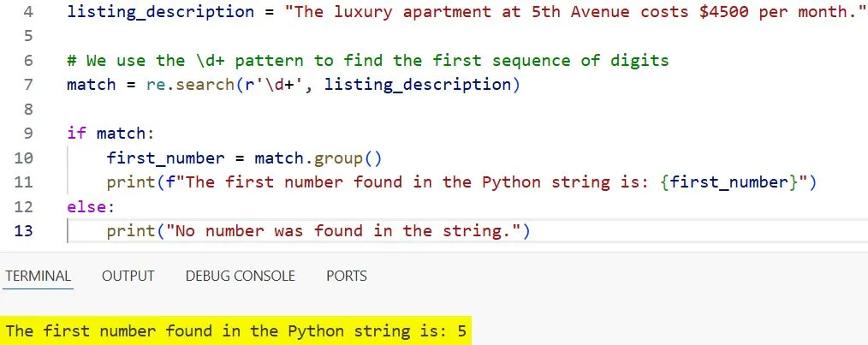Click line number 11 in the gutter
The height and width of the screenshot is (345, 868).
tap(24, 182)
